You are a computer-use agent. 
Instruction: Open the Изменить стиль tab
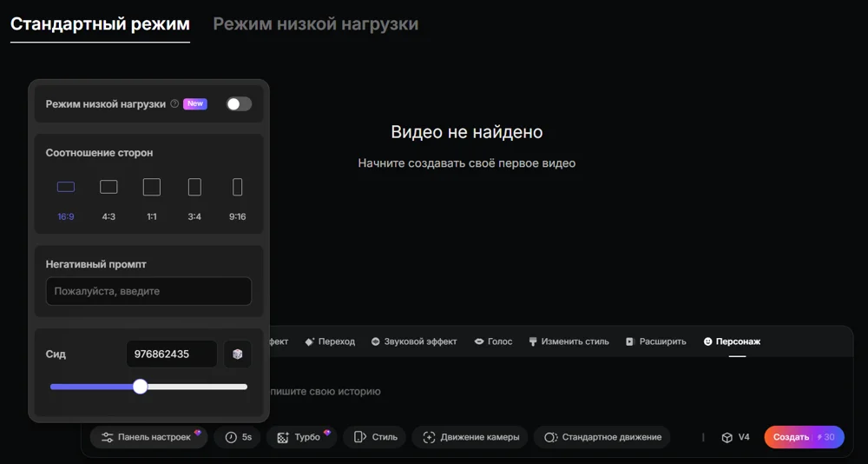[x=569, y=341]
